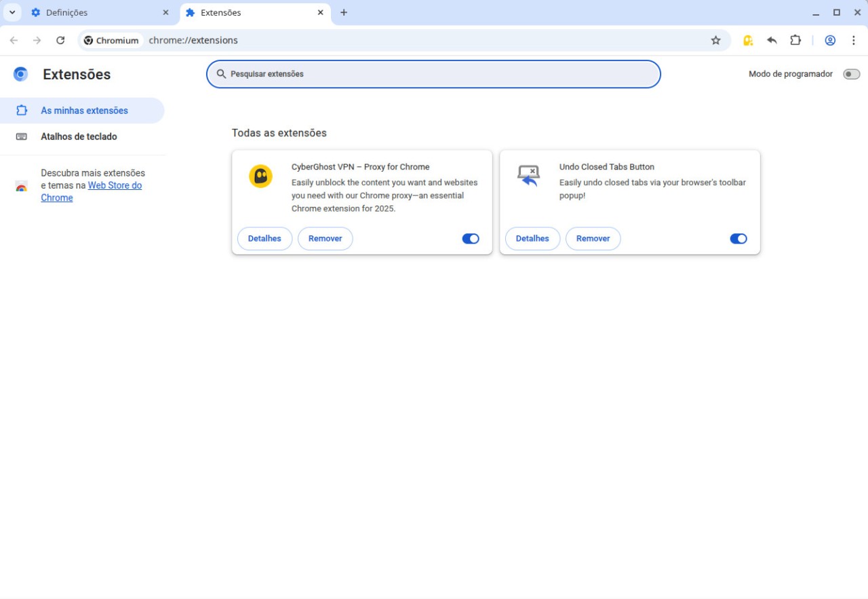
Task: Reload the page with the refresh icon
Action: tap(60, 40)
